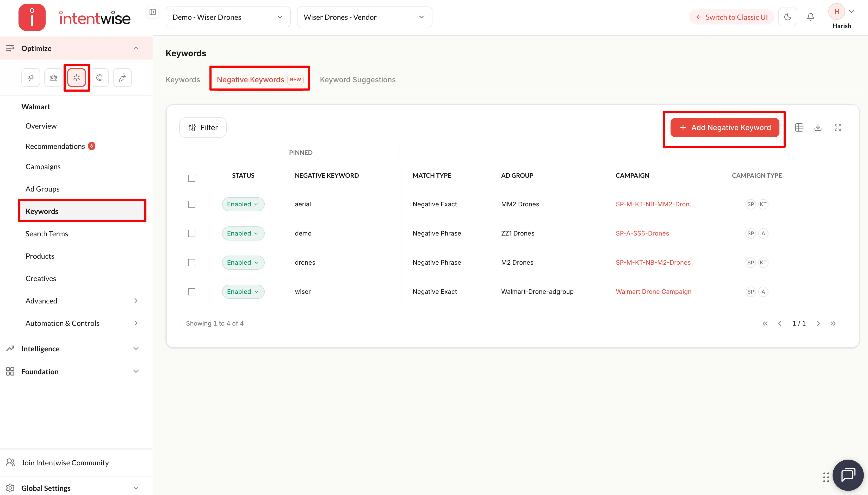Open the SP-M-KT-NB-M2-Drones campaign link
The image size is (868, 495).
(x=653, y=262)
